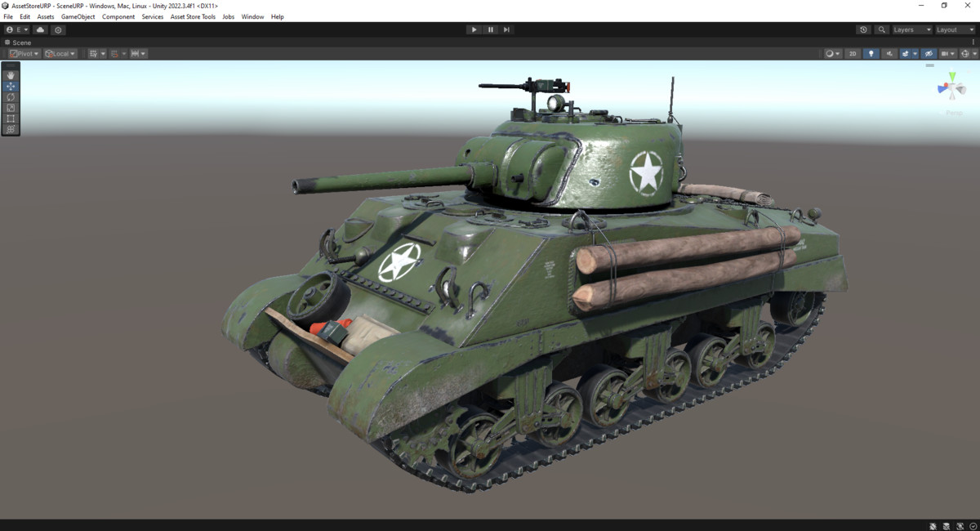The image size is (980, 531).
Task: Toggle scene lighting bulb
Action: coord(871,54)
